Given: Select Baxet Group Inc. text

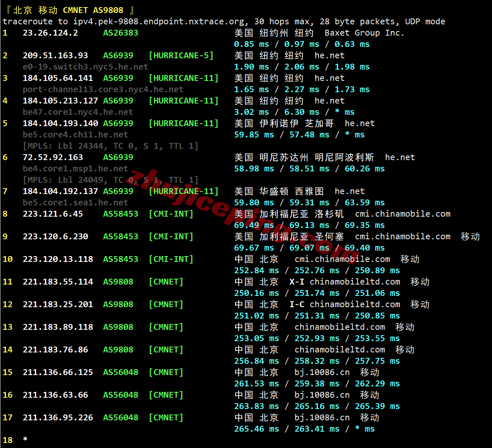Looking at the screenshot, I should coord(364,33).
